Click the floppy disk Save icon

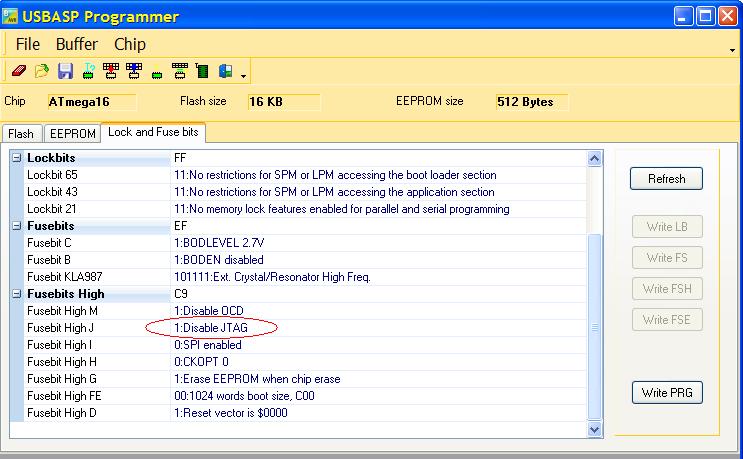65,71
